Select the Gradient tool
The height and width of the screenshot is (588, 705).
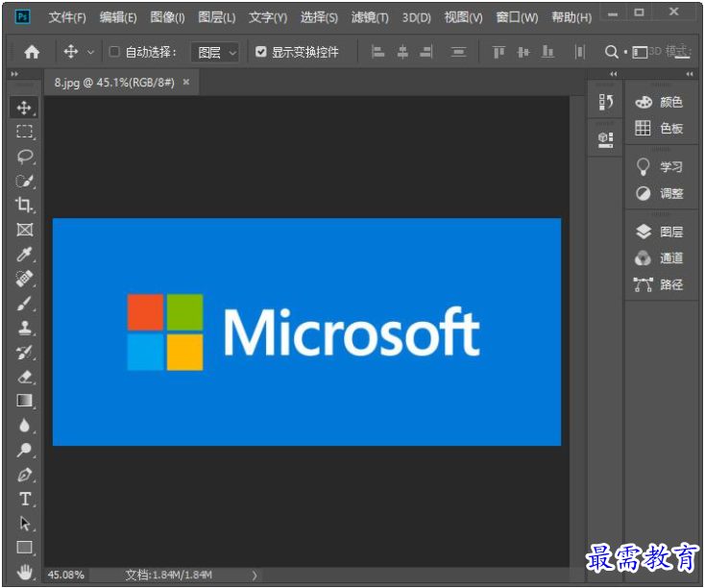pyautogui.click(x=24, y=401)
